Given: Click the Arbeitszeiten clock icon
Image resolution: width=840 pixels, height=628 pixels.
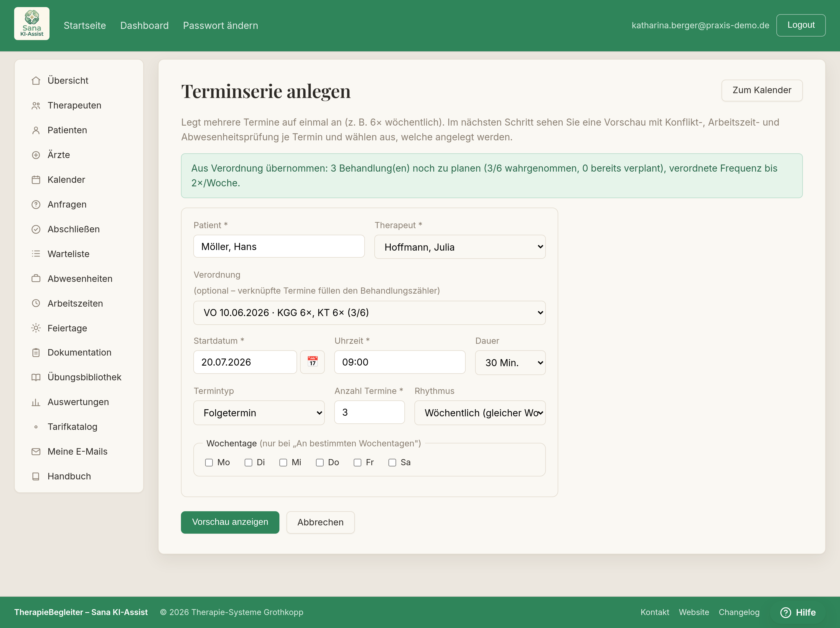Looking at the screenshot, I should coord(36,303).
